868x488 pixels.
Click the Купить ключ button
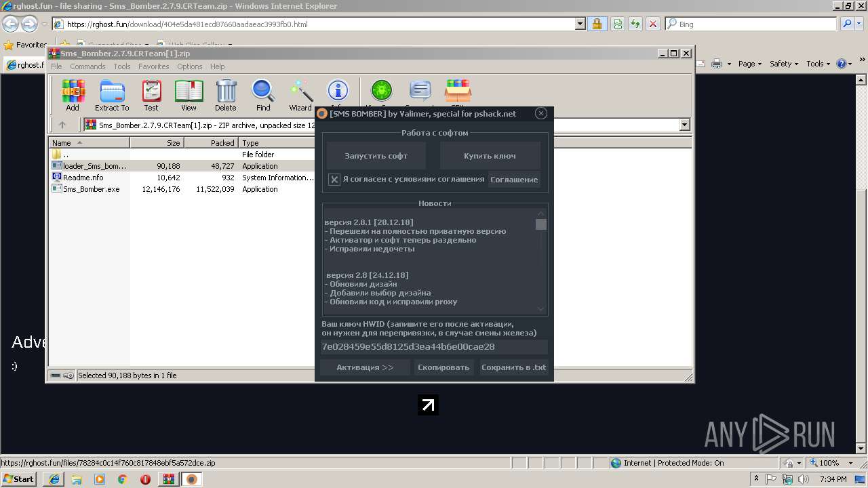coord(490,156)
